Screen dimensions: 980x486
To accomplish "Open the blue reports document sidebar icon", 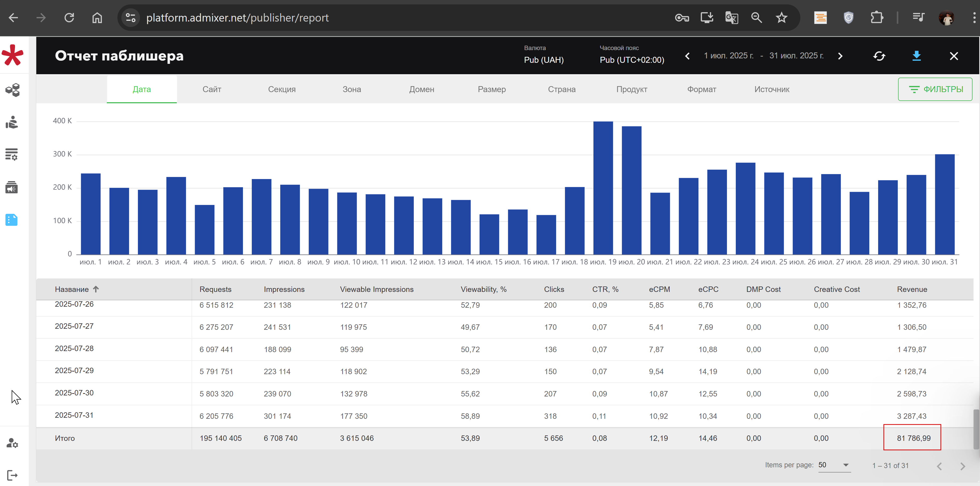I will (x=11, y=220).
